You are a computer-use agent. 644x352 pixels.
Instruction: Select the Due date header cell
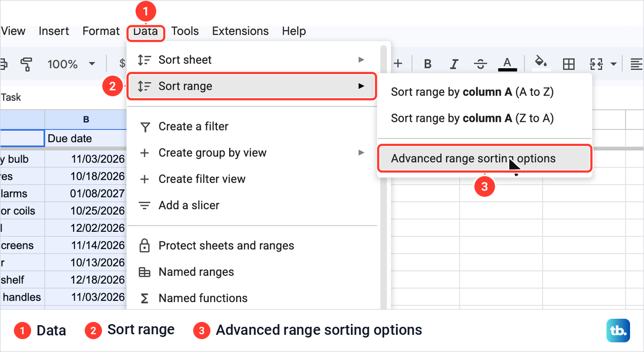click(x=86, y=138)
